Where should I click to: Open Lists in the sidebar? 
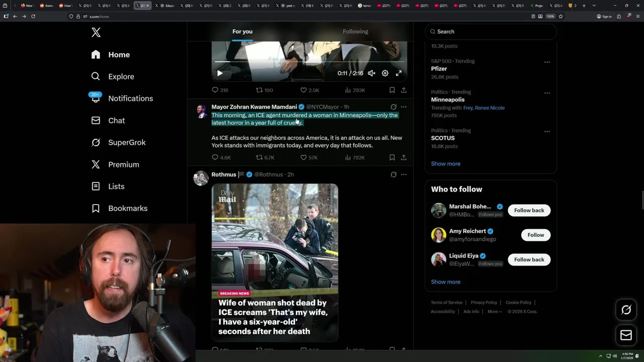108,187
